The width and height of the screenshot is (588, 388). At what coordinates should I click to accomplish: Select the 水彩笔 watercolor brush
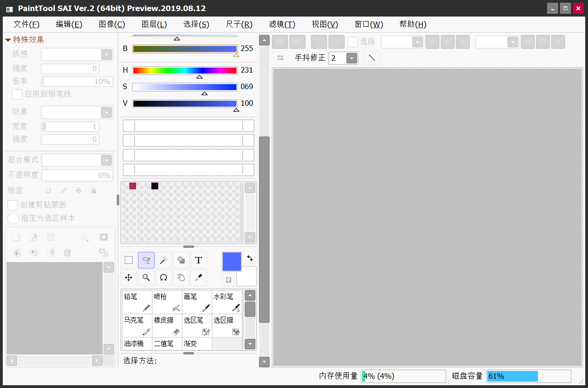pyautogui.click(x=227, y=302)
